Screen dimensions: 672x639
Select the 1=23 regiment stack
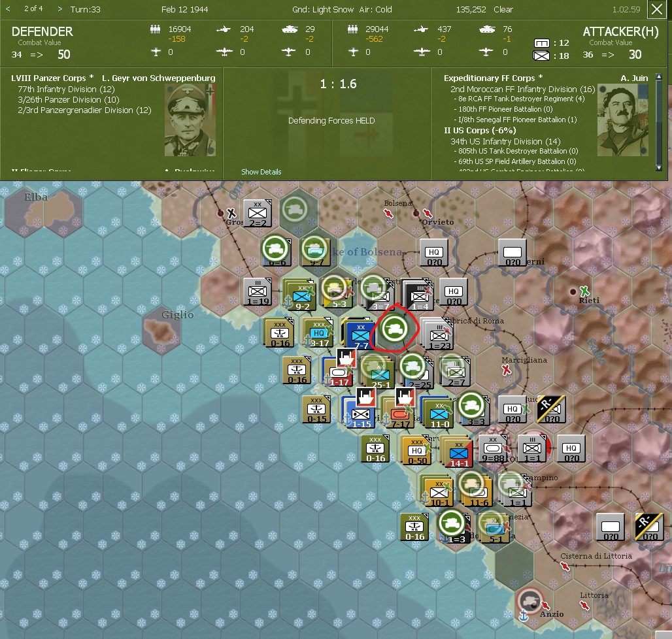coord(439,336)
